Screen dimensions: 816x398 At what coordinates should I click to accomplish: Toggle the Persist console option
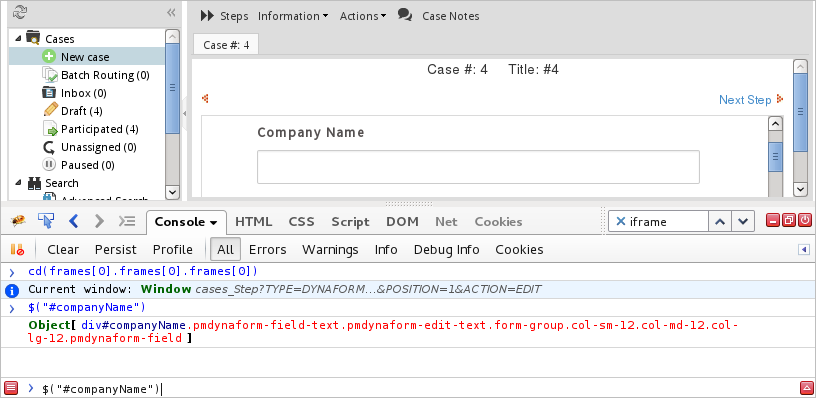[x=116, y=250]
